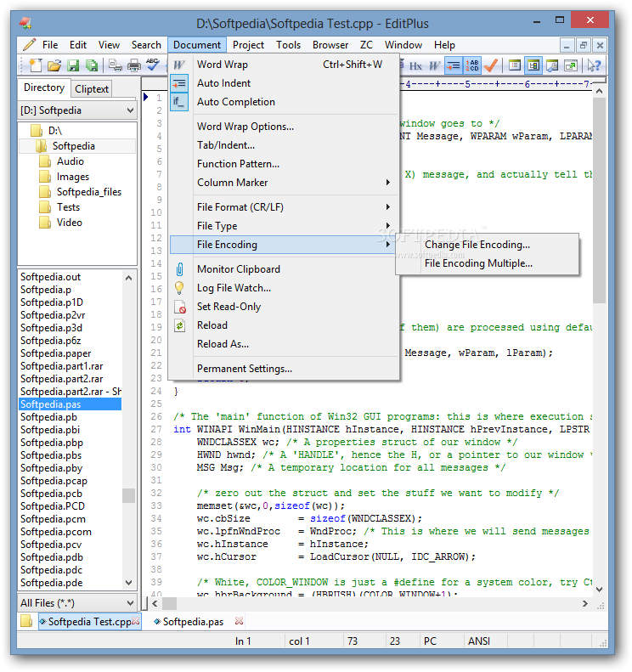Click the Document Selector list icon
Image resolution: width=632 pixels, height=672 pixels.
tap(514, 65)
